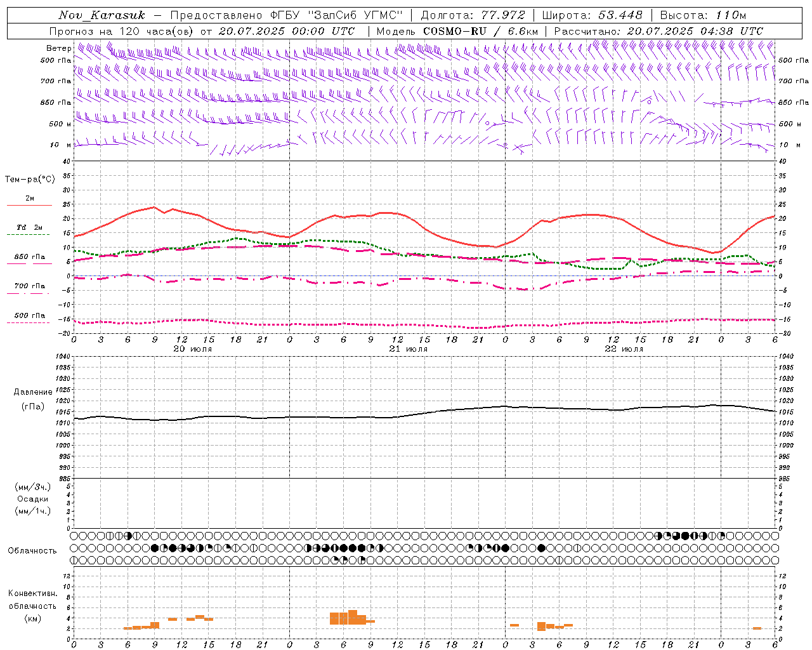Viewport: 812px width, 650px height.
Task: Click the 'Осадки' precipitation label
Action: click(x=33, y=499)
